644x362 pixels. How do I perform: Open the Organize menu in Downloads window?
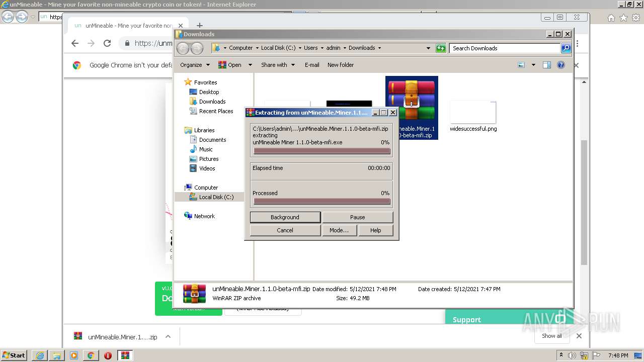[x=195, y=65]
